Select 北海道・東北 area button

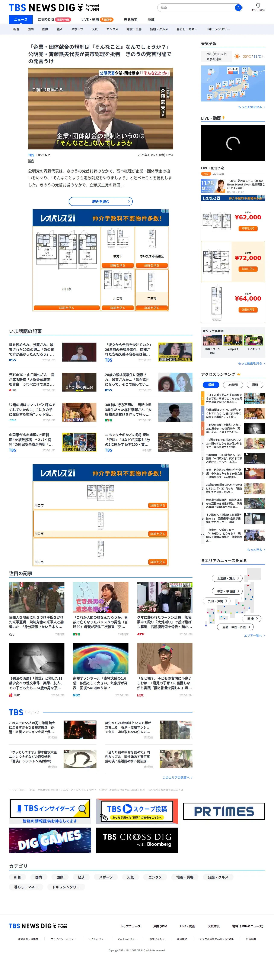(227, 578)
